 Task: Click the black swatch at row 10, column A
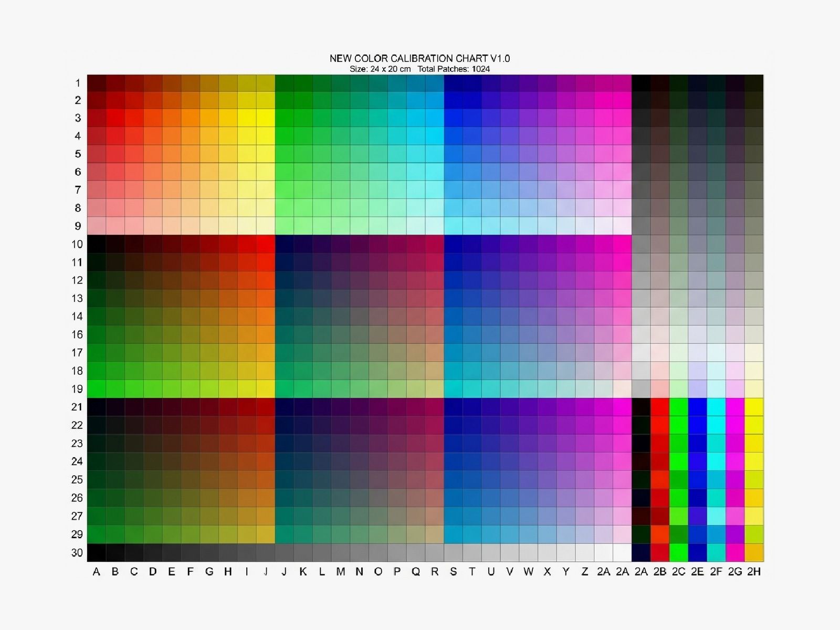pyautogui.click(x=97, y=244)
